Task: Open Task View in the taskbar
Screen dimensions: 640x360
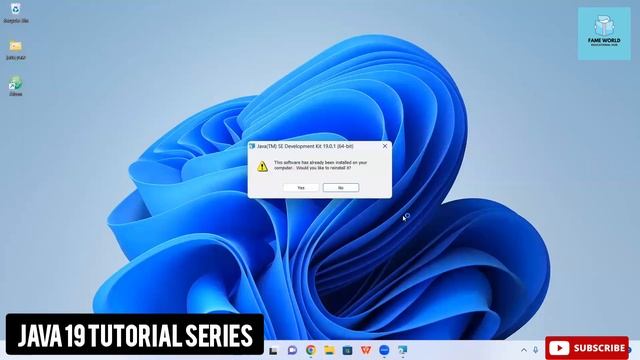Action: click(273, 350)
